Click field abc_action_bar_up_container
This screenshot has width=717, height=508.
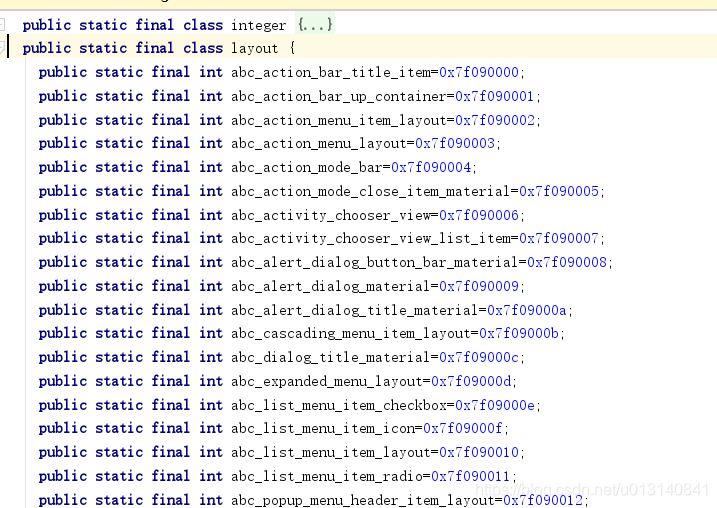339,96
